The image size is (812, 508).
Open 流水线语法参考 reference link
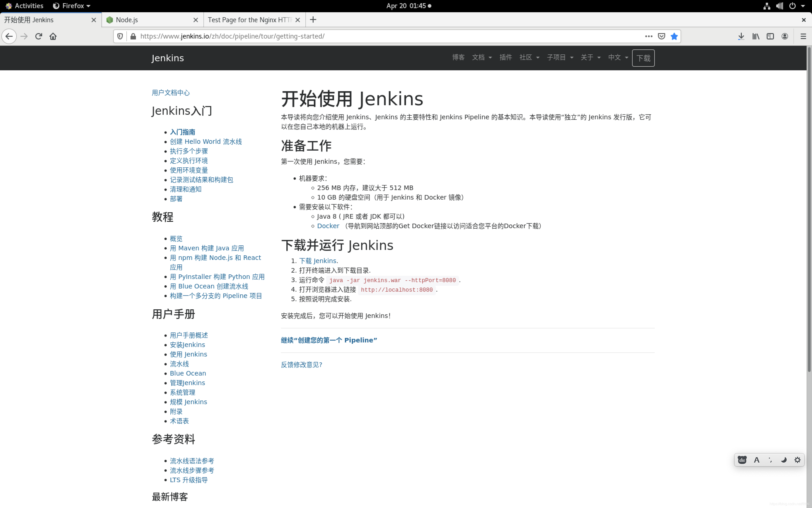(x=192, y=461)
